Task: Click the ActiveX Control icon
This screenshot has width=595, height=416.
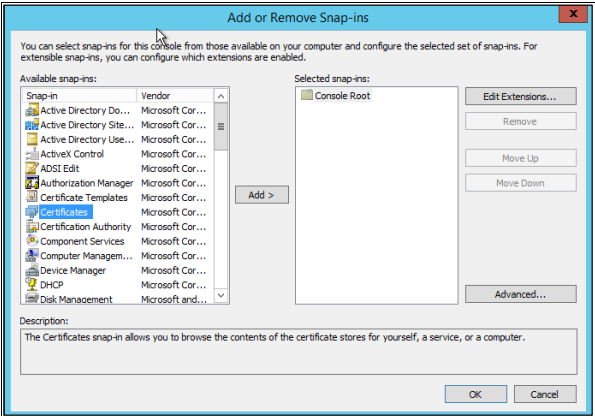Action: (x=32, y=154)
